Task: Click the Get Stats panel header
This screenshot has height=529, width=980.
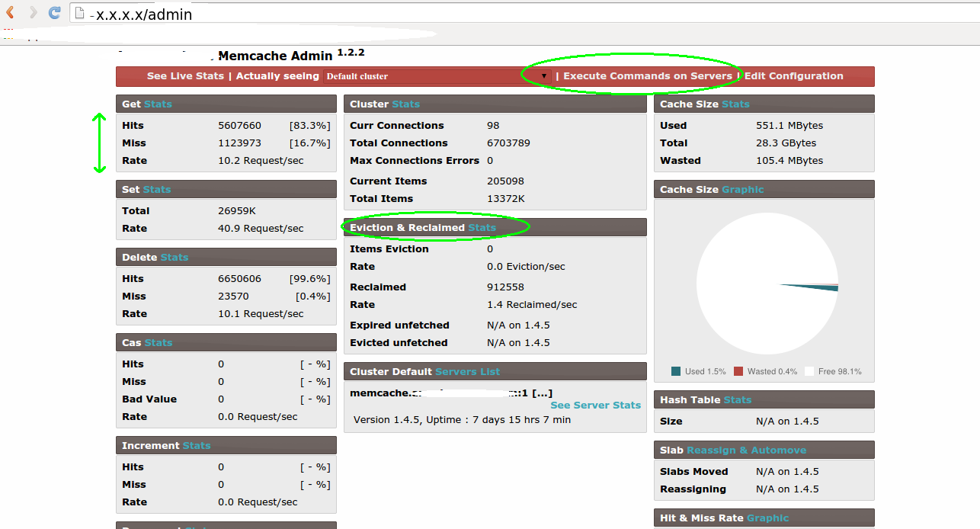Action: [x=226, y=104]
